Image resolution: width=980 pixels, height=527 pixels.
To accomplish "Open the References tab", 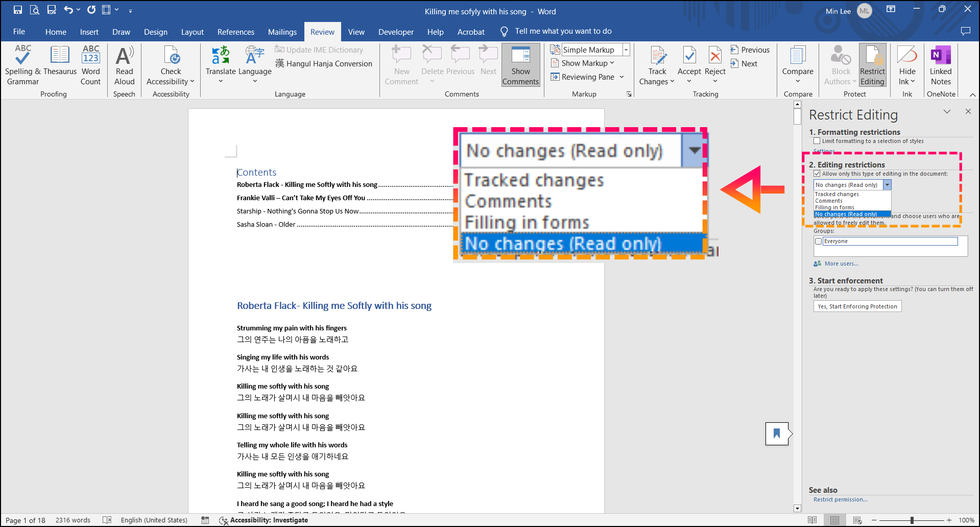I will (x=236, y=32).
